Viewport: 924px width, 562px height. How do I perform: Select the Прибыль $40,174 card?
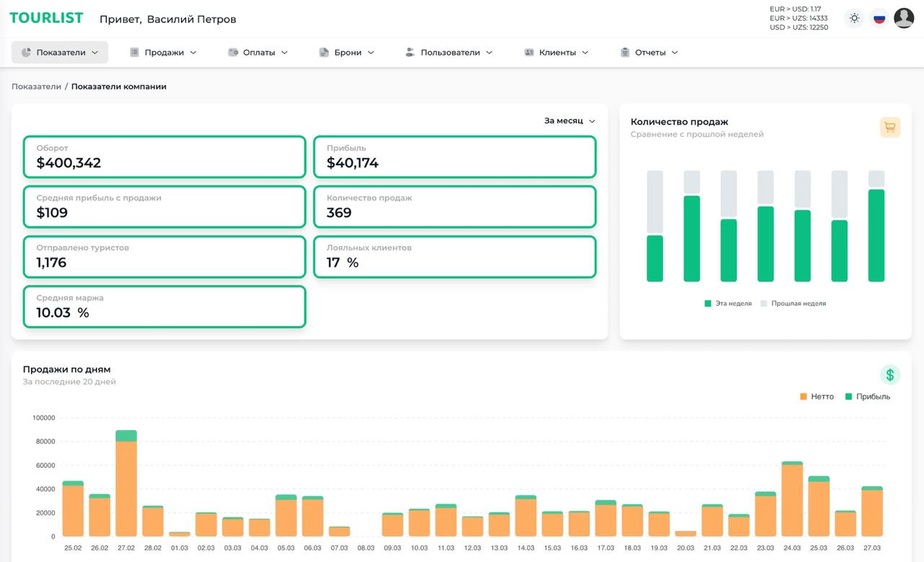(455, 157)
